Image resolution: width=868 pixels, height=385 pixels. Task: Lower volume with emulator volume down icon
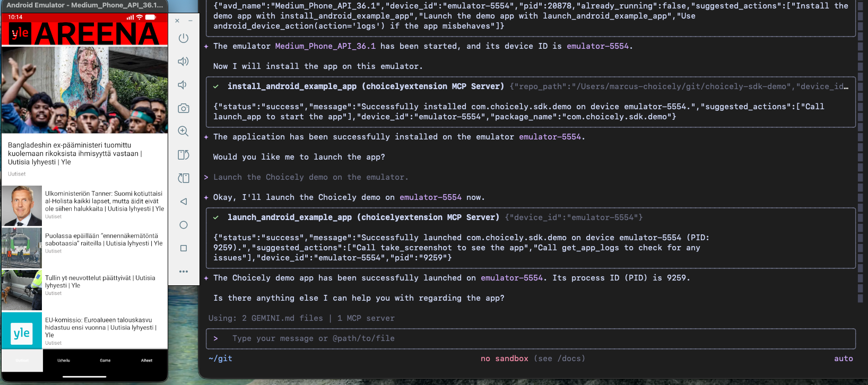(183, 85)
